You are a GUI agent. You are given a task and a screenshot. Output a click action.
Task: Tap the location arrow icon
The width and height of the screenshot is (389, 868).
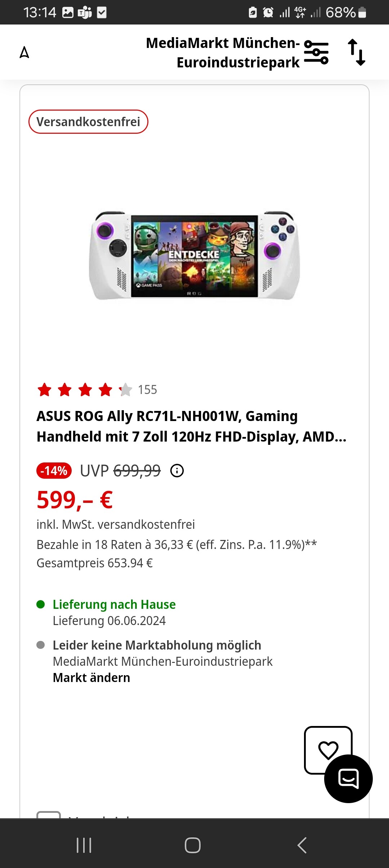pos(24,52)
